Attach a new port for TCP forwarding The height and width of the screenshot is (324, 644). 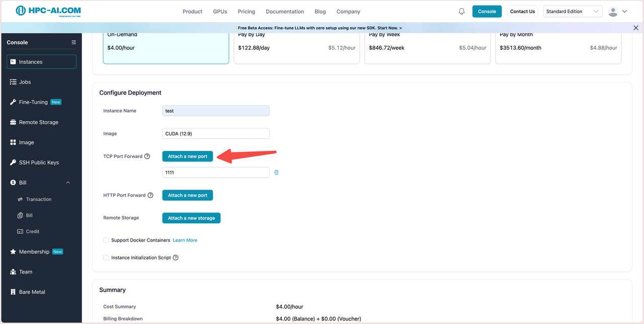(187, 156)
